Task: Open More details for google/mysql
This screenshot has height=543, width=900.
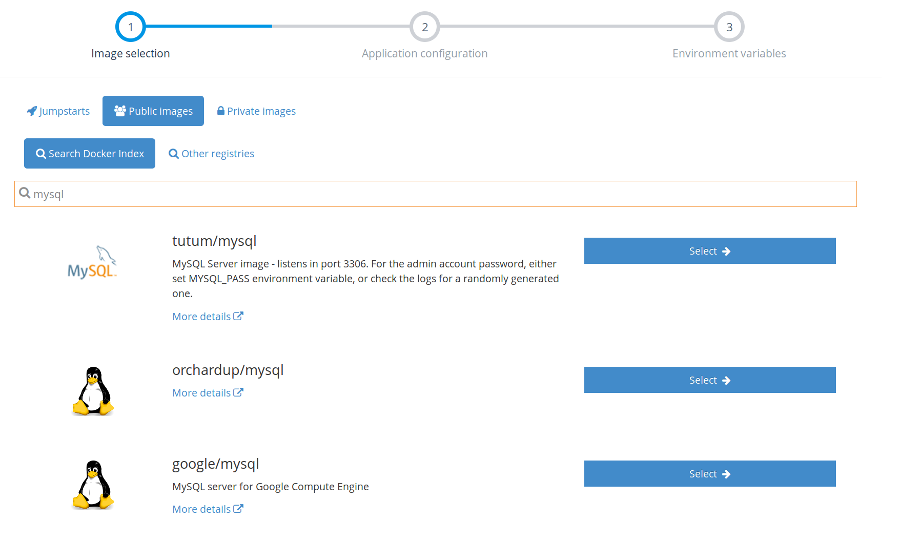Action: point(208,509)
